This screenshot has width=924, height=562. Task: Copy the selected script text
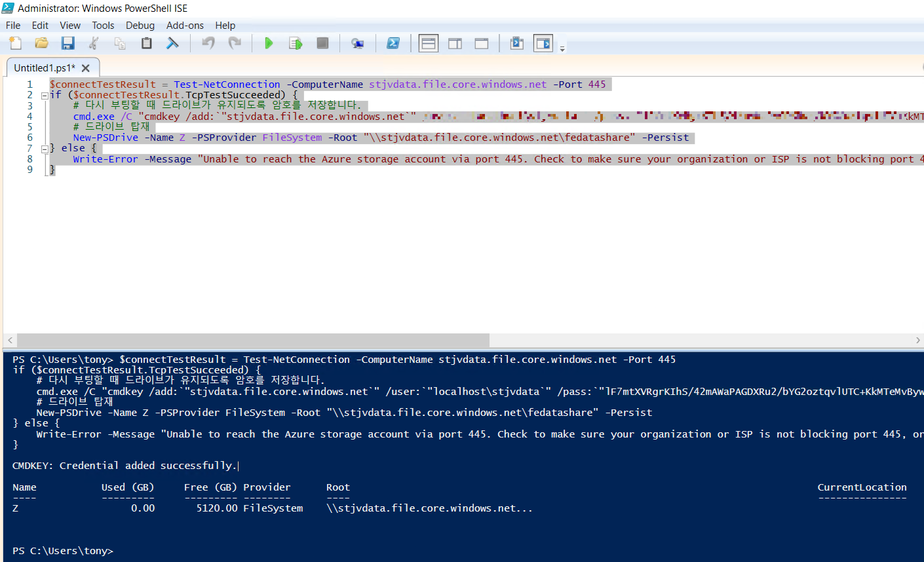(x=120, y=43)
